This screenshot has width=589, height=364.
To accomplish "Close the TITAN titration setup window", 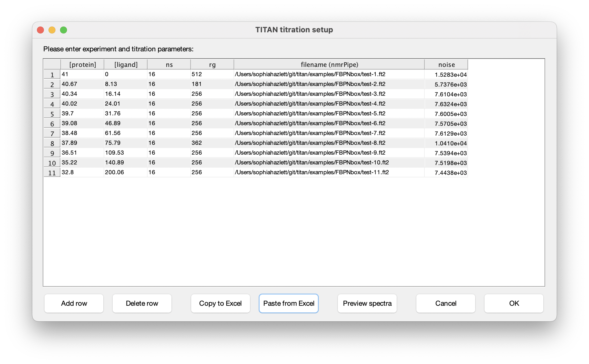I will click(40, 30).
